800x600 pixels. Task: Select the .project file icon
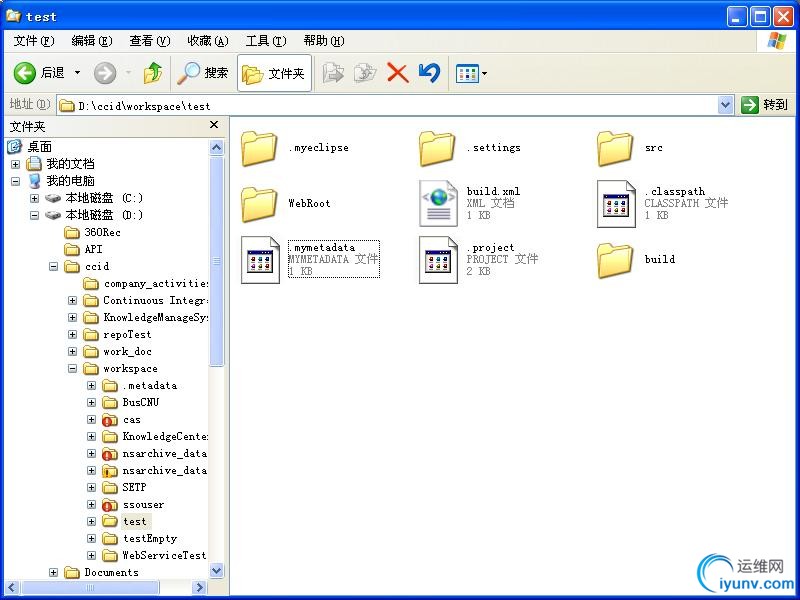point(438,260)
